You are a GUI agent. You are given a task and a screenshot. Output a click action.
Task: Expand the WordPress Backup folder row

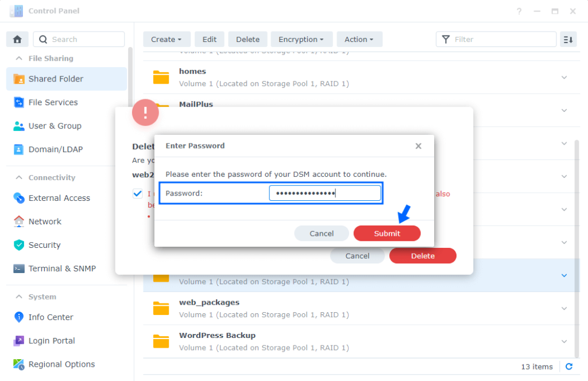point(563,340)
